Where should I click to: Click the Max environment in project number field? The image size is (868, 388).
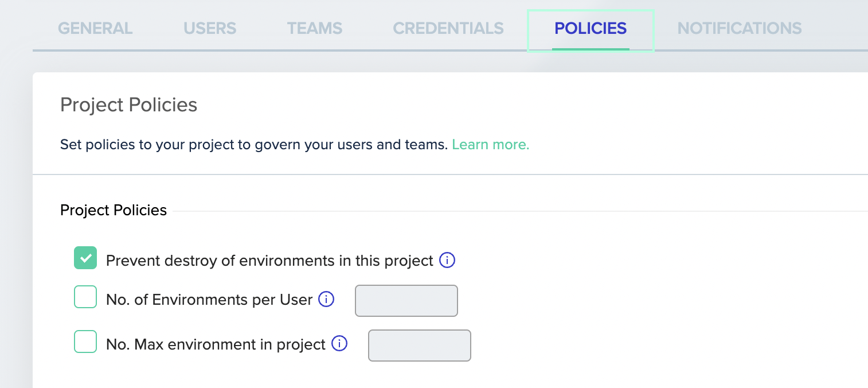[420, 346]
